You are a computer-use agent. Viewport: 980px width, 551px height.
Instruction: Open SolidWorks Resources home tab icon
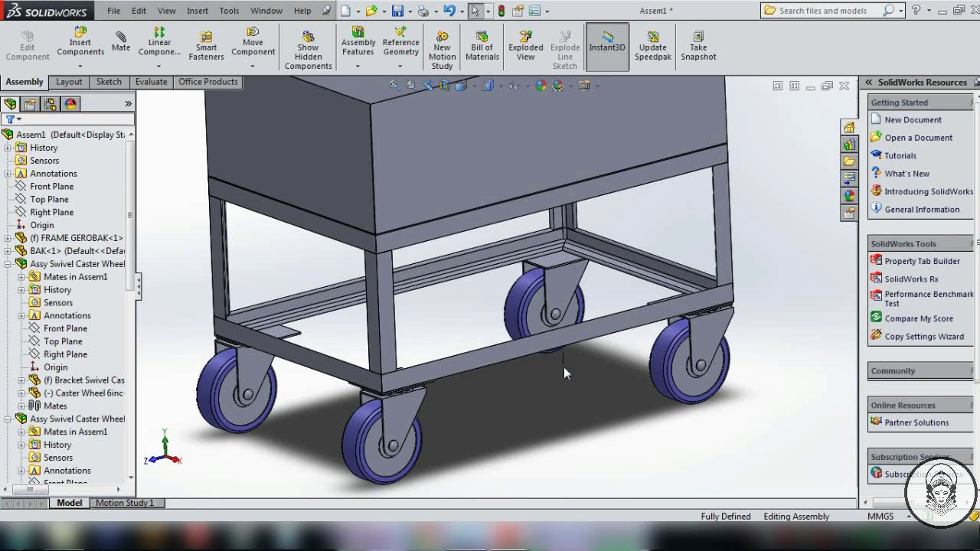click(x=849, y=127)
